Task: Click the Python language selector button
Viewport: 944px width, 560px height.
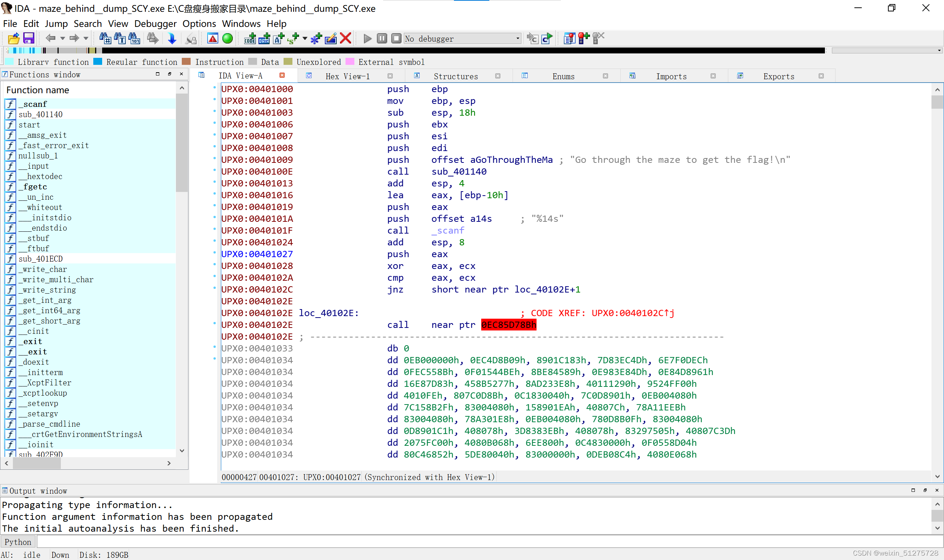Action: [18, 542]
